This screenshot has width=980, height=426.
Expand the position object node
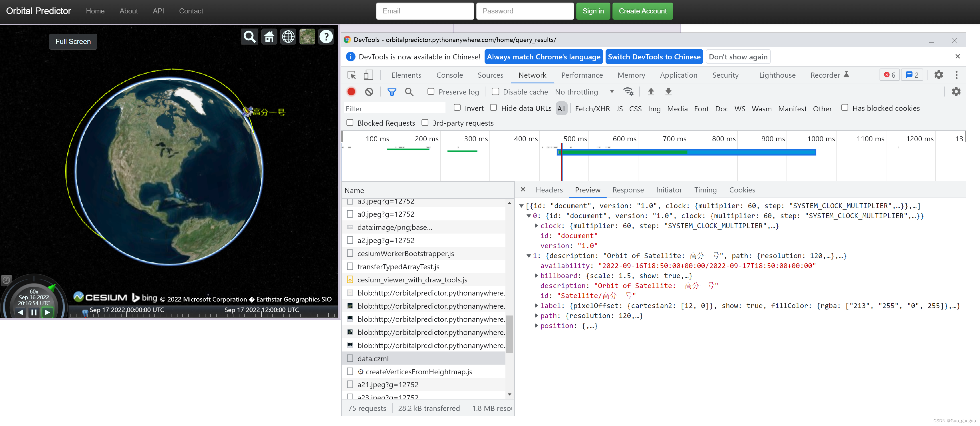pyautogui.click(x=536, y=325)
